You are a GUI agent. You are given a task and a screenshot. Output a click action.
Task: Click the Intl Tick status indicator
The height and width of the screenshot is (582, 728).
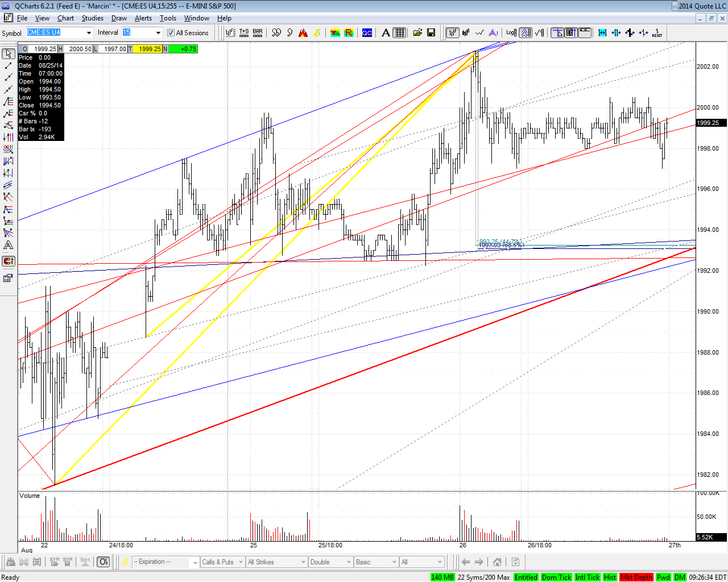pos(588,577)
